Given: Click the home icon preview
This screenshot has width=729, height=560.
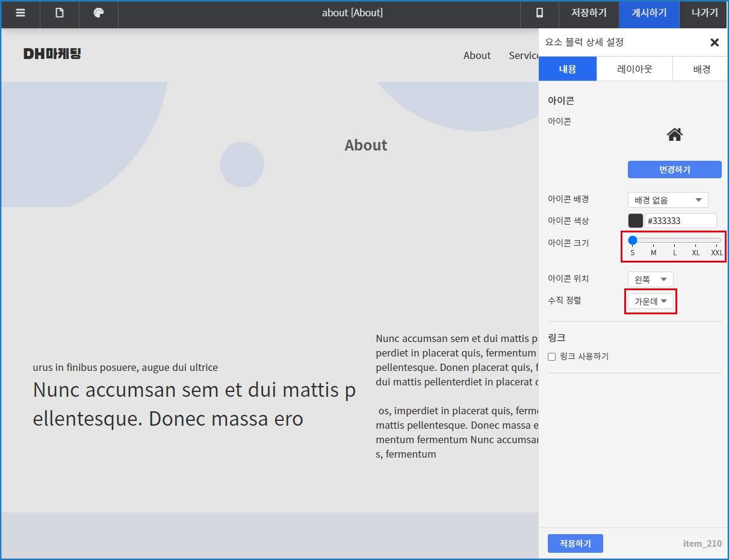Looking at the screenshot, I should pos(674,135).
